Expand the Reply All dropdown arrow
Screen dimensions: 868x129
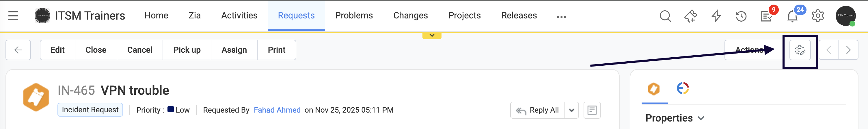pos(571,110)
